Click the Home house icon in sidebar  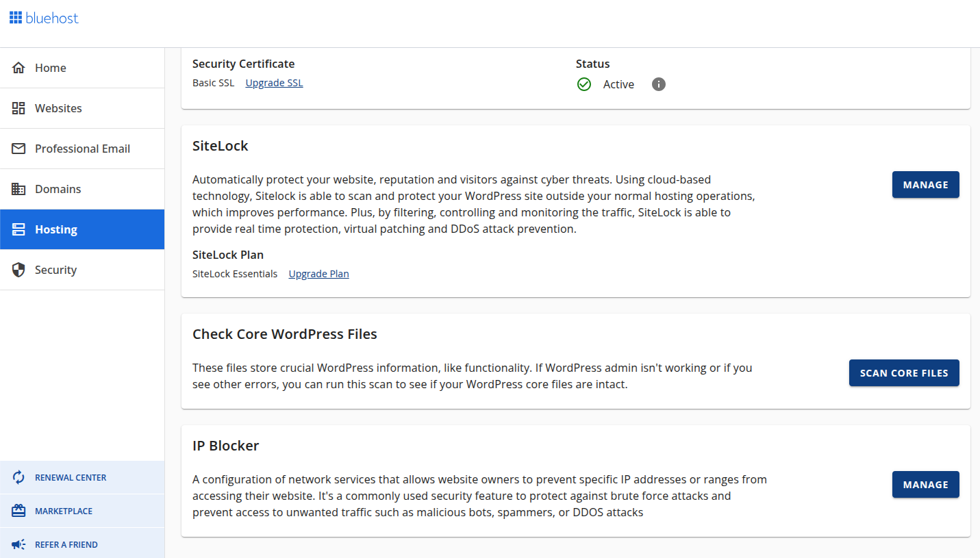pyautogui.click(x=18, y=68)
